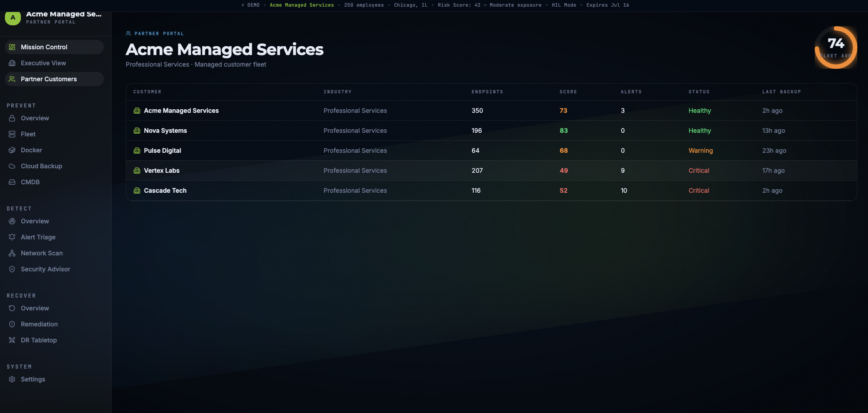This screenshot has height=413, width=868.
Task: Click the Cloud Backup cloud icon
Action: pos(12,166)
